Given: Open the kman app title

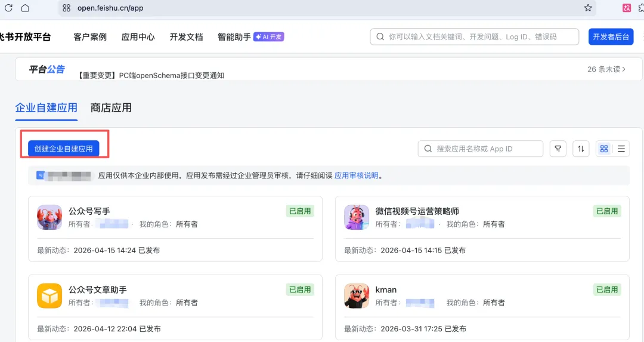Looking at the screenshot, I should pyautogui.click(x=386, y=290).
